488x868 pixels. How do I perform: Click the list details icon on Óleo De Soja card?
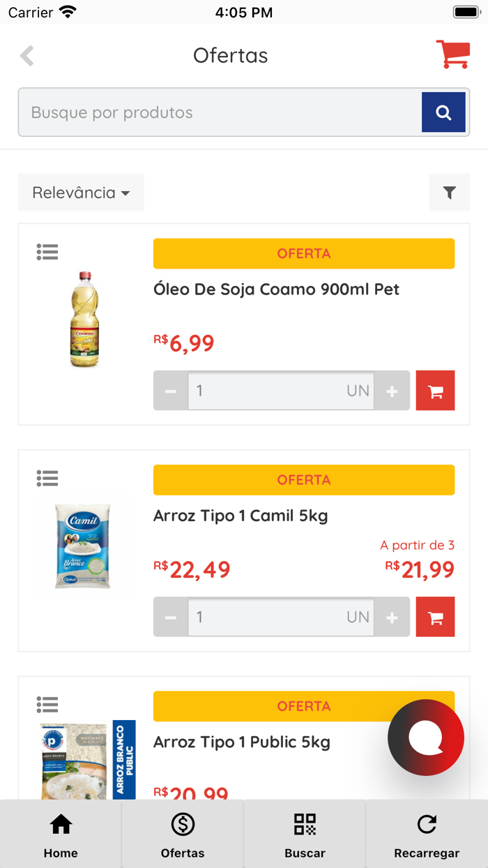(x=47, y=251)
